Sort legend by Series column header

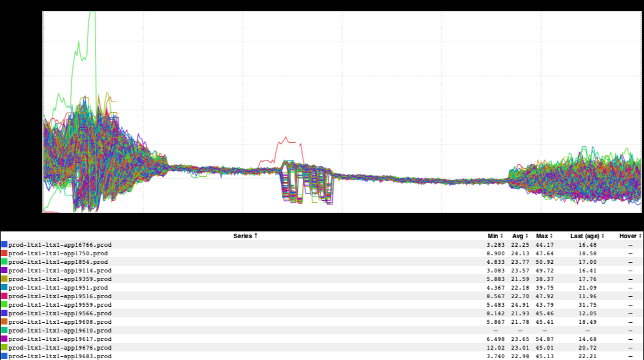pos(245,236)
